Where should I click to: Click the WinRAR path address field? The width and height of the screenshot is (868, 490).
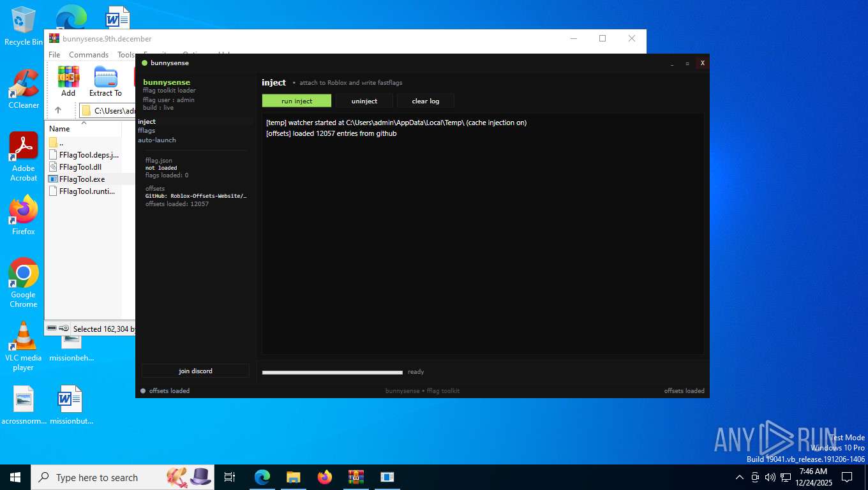tap(107, 110)
